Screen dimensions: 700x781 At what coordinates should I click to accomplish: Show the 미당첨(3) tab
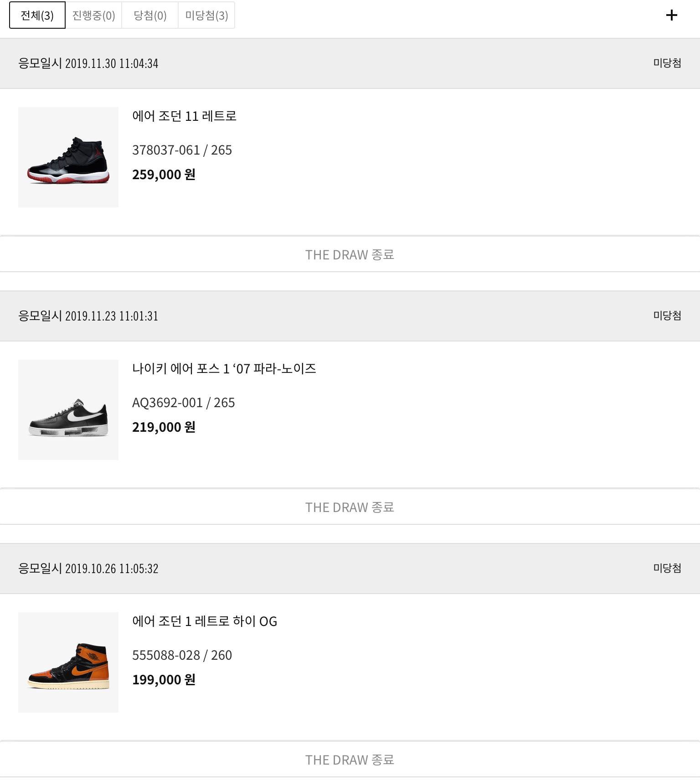(206, 16)
